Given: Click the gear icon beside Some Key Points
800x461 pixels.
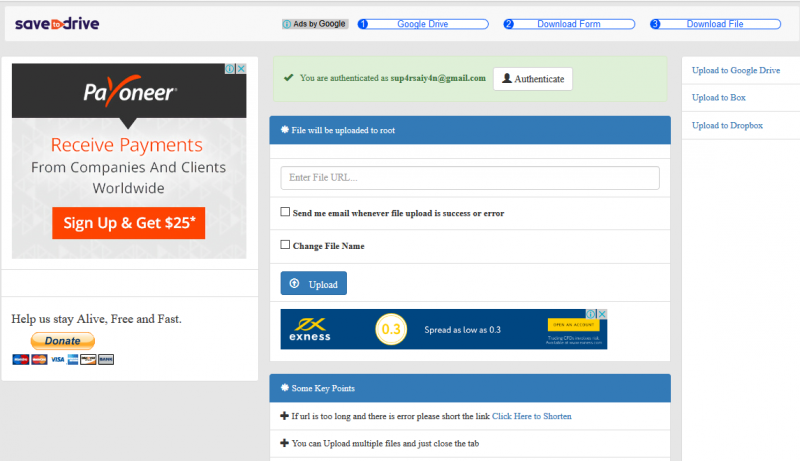Looking at the screenshot, I should click(x=285, y=388).
